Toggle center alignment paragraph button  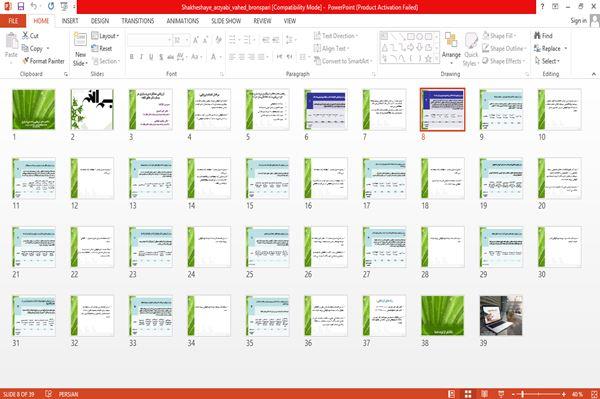pos(242,57)
